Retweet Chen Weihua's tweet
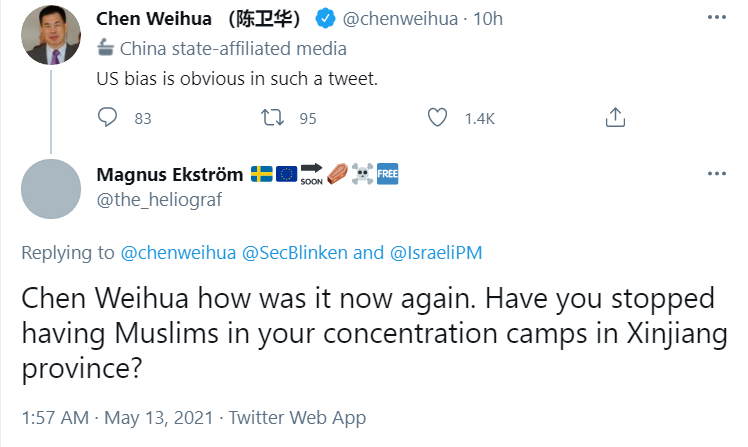This screenshot has width=748, height=447. (x=271, y=118)
